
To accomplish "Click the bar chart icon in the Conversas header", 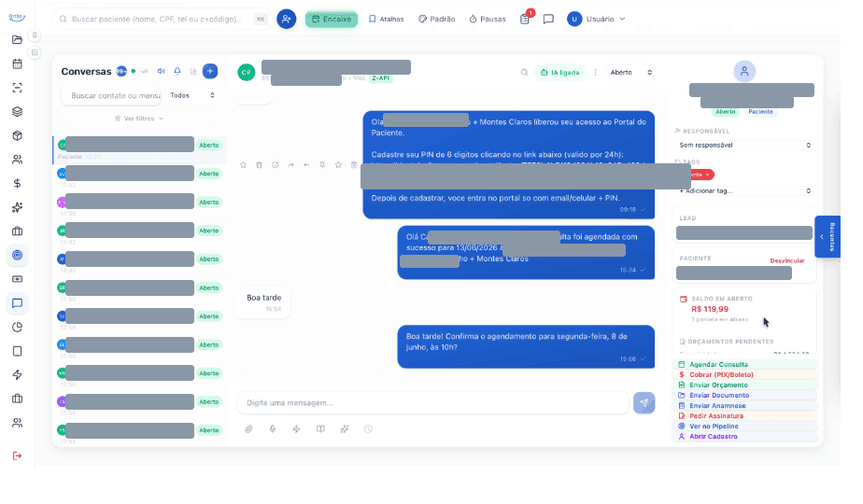I will (193, 71).
